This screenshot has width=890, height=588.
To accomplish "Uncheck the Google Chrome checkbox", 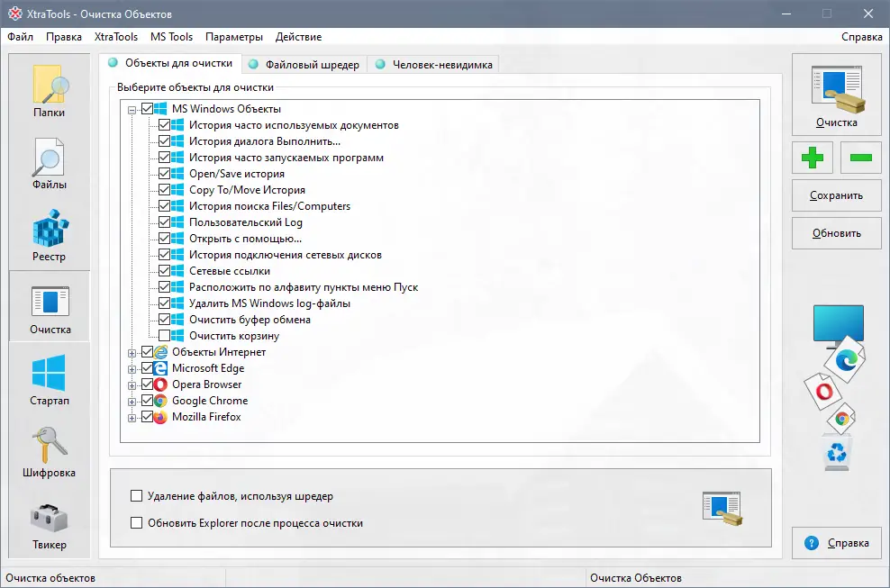I will (x=147, y=401).
